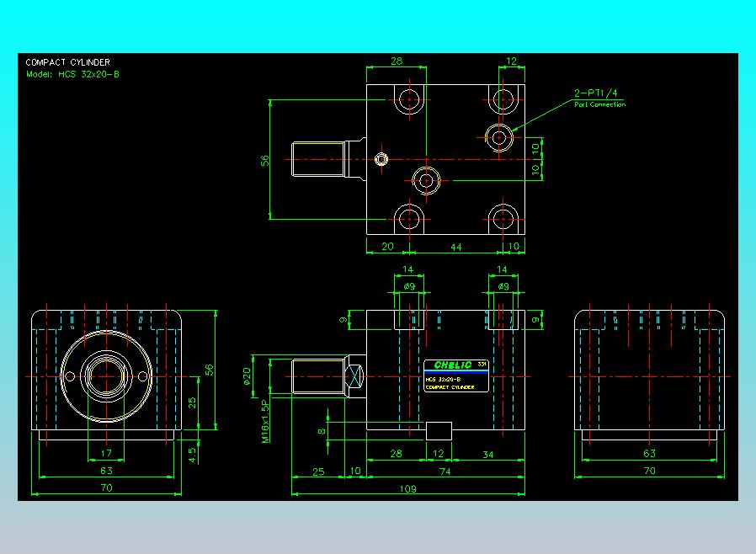Image resolution: width=756 pixels, height=554 pixels.
Task: Click the "44" dimension under the top view
Action: click(x=455, y=247)
